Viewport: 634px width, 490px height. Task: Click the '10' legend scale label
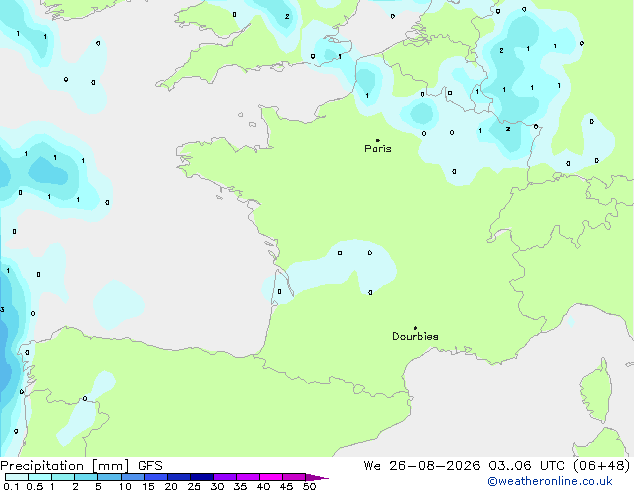[x=125, y=486]
